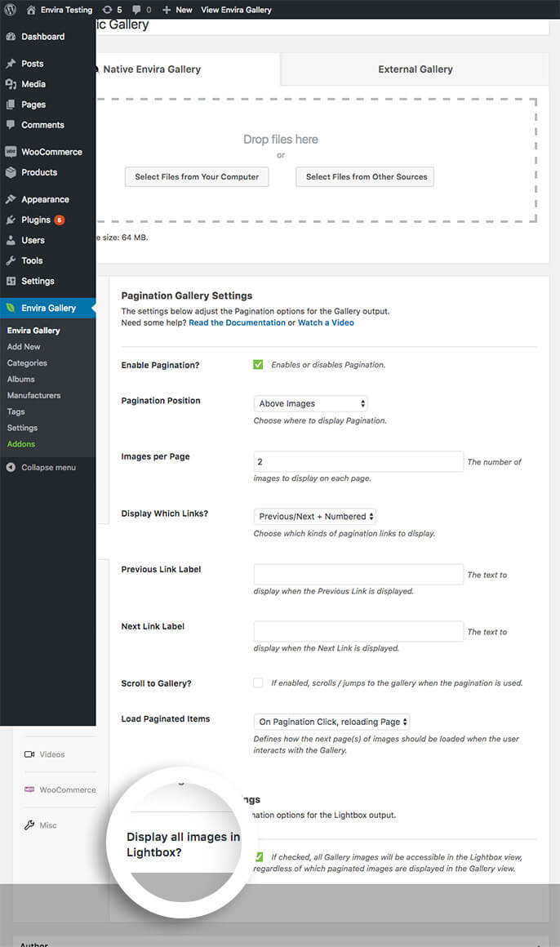Open Addons in Envira Gallery submenu

click(21, 444)
